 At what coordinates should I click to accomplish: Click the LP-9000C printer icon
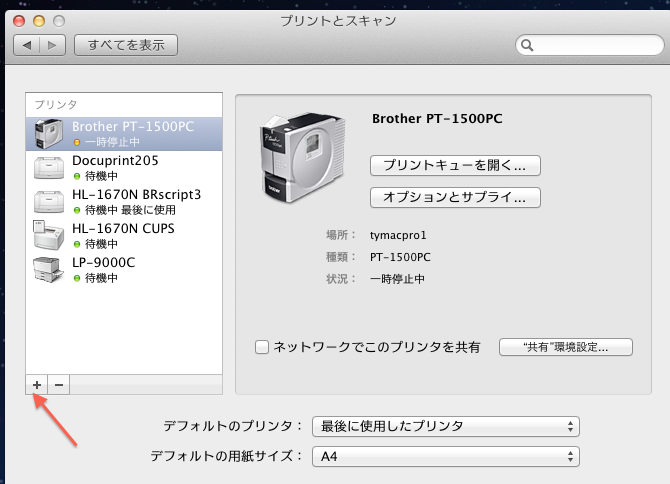click(x=48, y=270)
